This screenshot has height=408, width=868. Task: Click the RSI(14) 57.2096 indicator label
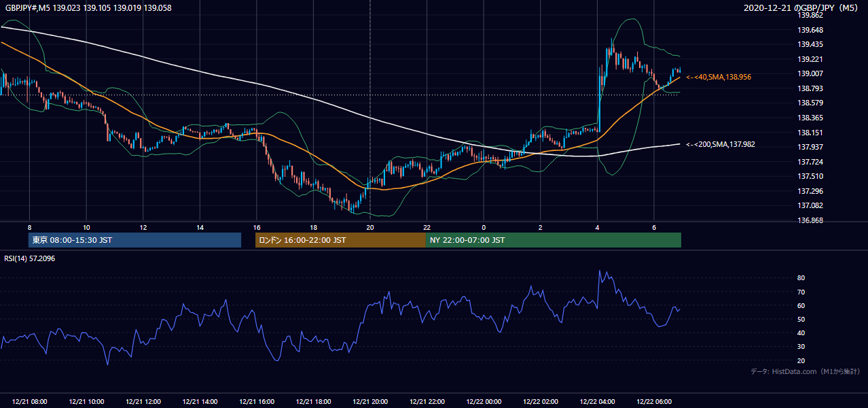29,257
